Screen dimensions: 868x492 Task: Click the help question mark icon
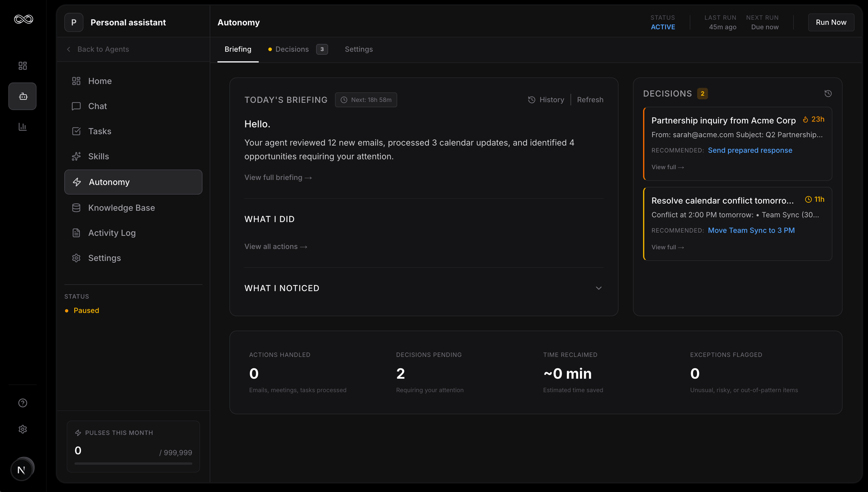[x=22, y=403]
